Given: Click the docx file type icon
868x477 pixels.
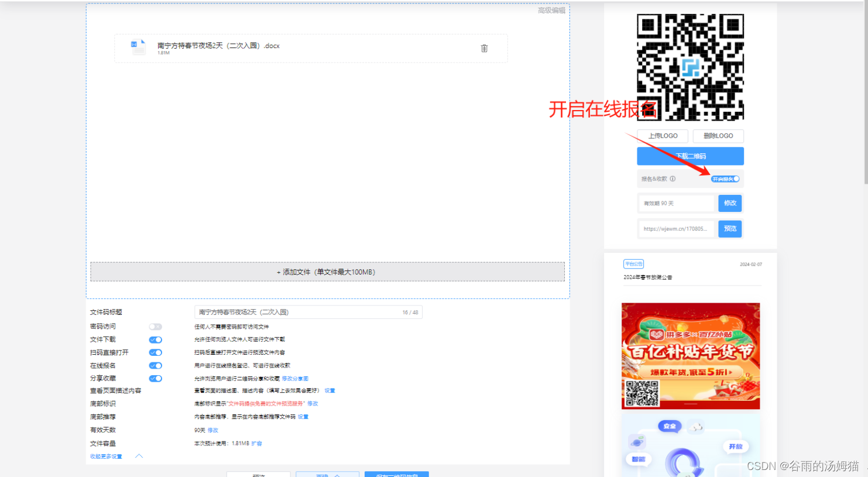Looking at the screenshot, I should point(138,47).
